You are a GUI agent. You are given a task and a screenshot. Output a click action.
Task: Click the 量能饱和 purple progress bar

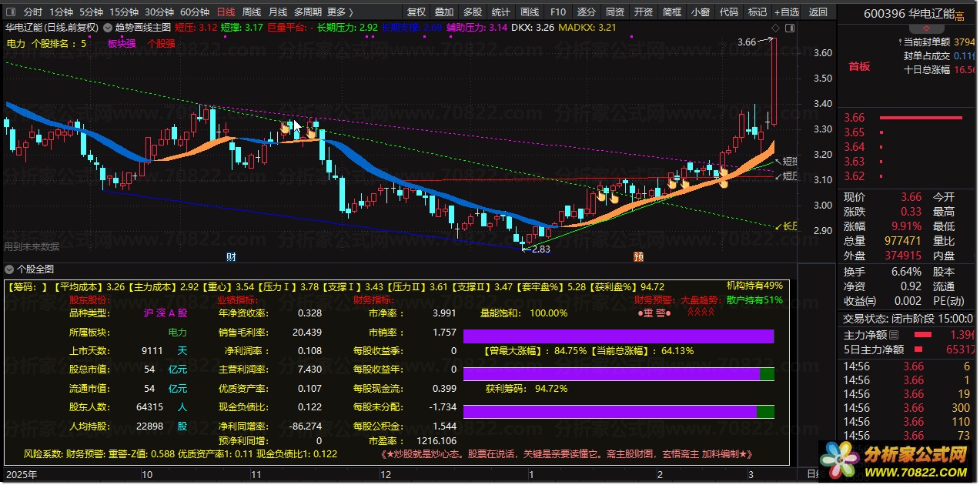click(618, 336)
